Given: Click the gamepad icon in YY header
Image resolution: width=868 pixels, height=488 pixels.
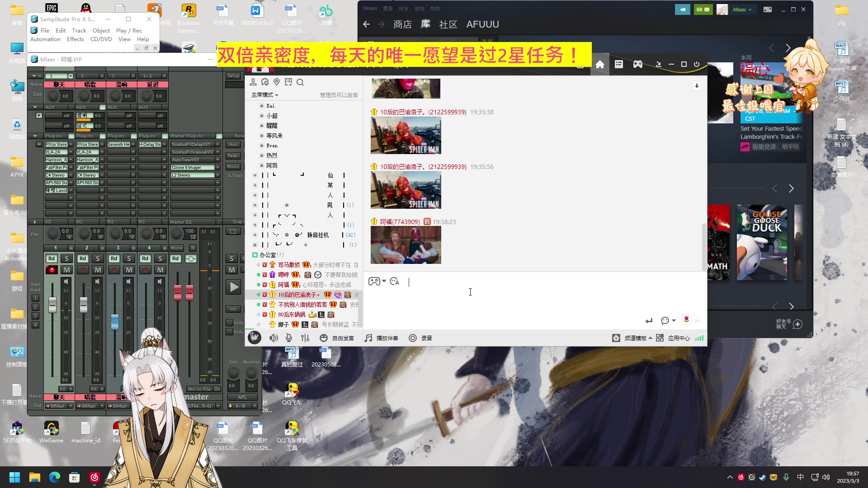Looking at the screenshot, I should click(637, 65).
